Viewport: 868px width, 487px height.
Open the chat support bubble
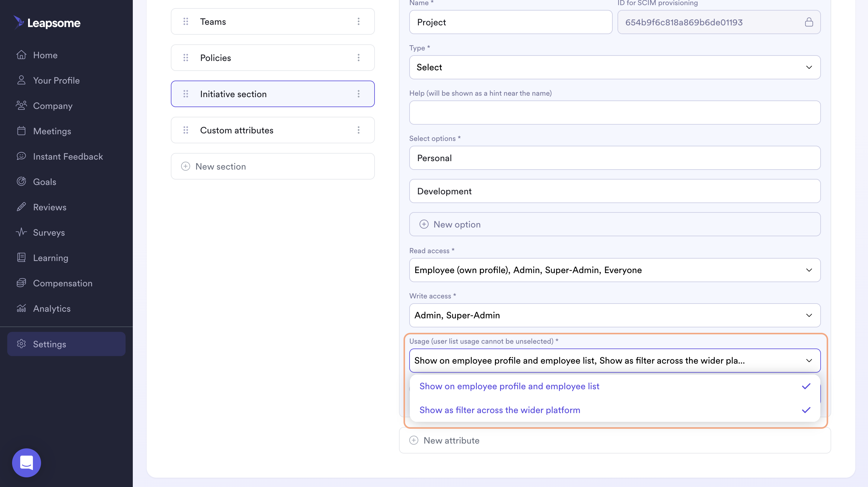[27, 463]
